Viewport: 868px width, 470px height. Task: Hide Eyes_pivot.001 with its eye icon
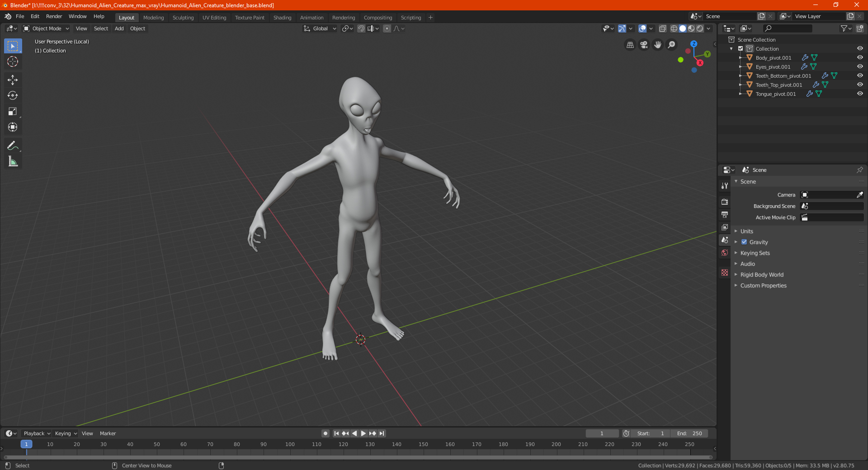[860, 66]
